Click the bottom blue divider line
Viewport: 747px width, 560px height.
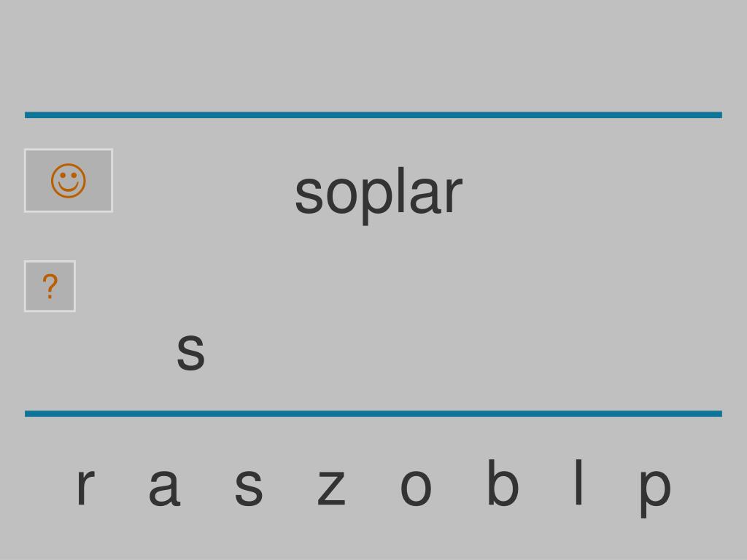373,414
